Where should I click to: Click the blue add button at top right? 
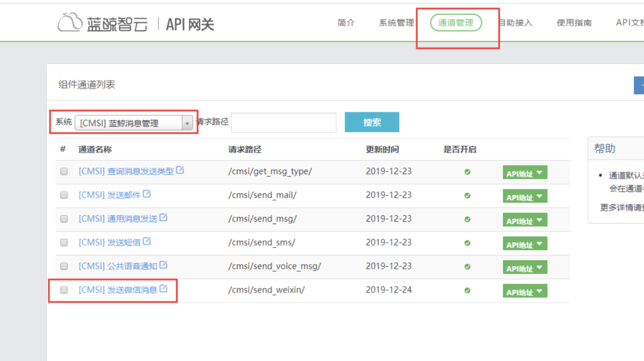(639, 85)
